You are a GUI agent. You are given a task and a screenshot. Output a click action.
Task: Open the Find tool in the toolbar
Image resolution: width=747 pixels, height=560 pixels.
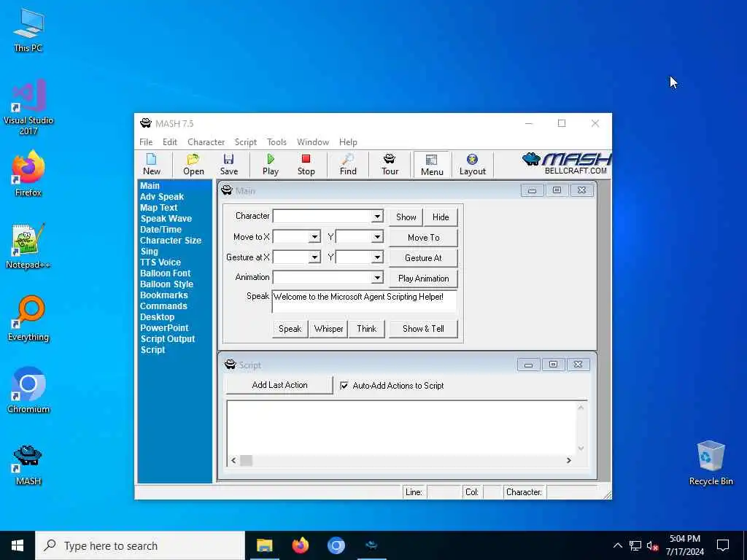coord(348,164)
